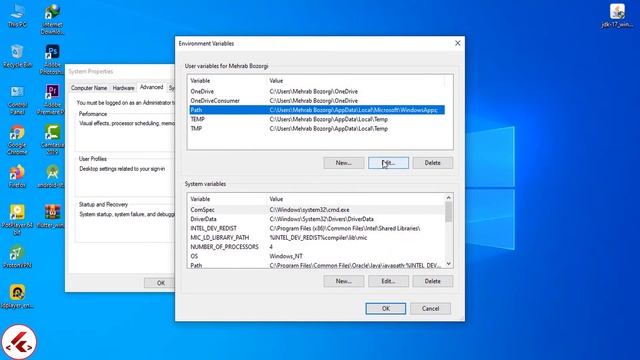The height and width of the screenshot is (360, 640).
Task: Click OK in System Properties window
Action: point(161,283)
